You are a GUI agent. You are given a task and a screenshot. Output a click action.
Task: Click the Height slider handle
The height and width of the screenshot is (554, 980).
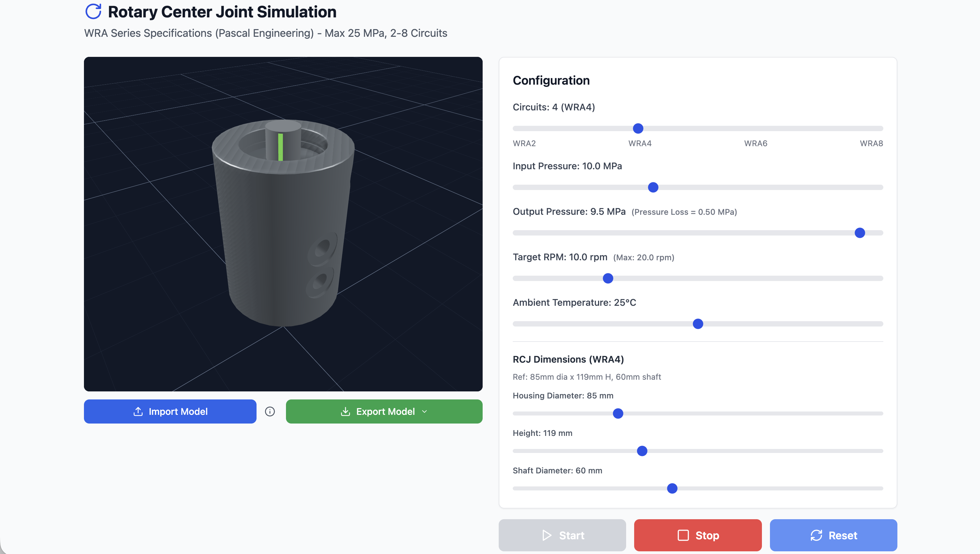click(642, 451)
